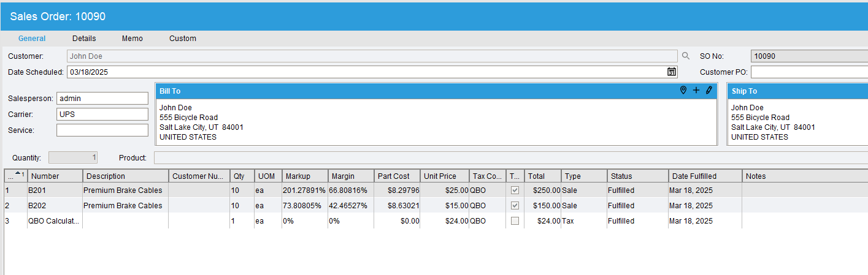
Task: Open the Details tab
Action: [x=84, y=39]
